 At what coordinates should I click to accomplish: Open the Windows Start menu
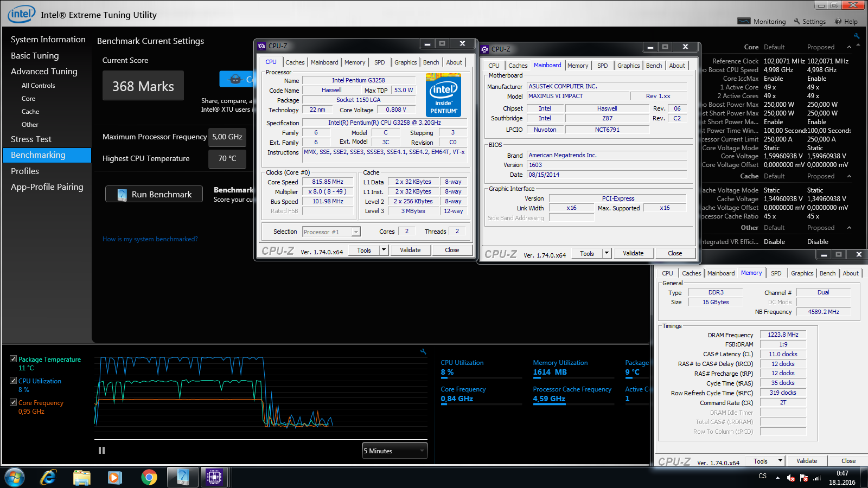(14, 477)
